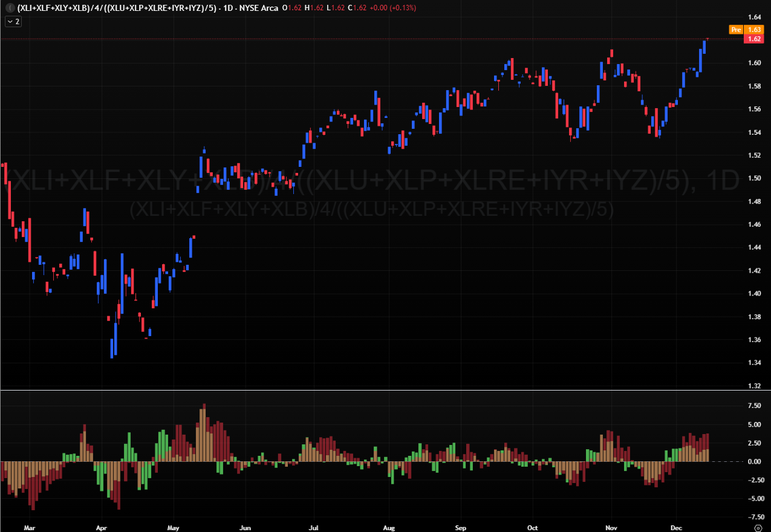Image resolution: width=771 pixels, height=532 pixels.
Task: Click the 7.50 indicator scale label
Action: click(x=754, y=406)
